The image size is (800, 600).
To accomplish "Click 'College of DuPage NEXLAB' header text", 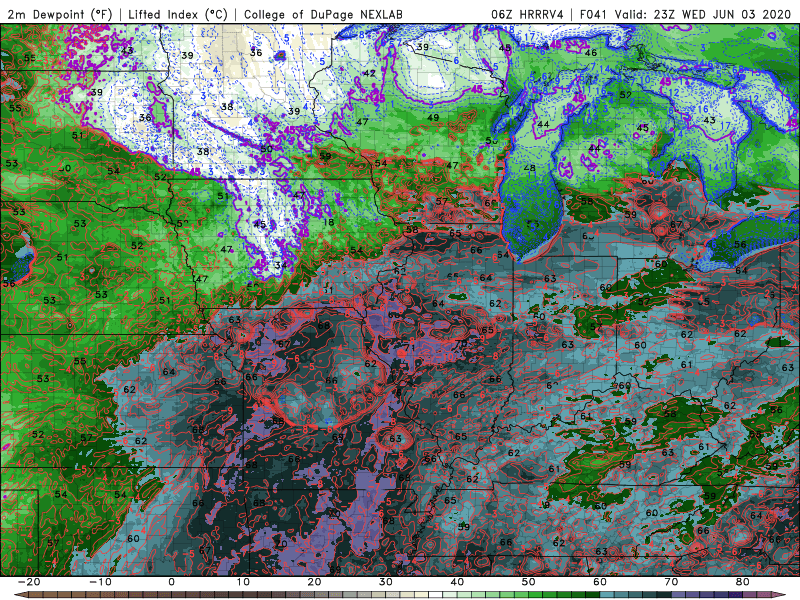I will point(323,14).
